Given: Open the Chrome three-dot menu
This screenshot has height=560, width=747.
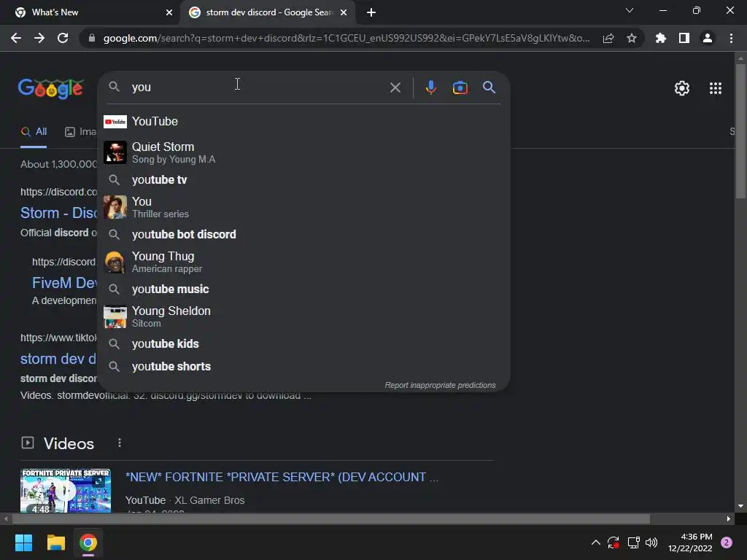Looking at the screenshot, I should pyautogui.click(x=731, y=38).
